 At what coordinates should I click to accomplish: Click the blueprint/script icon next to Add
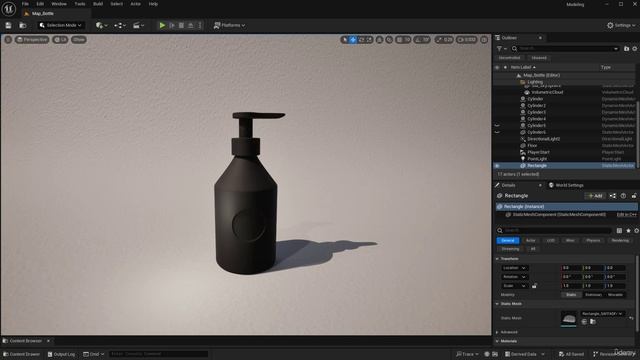613,196
